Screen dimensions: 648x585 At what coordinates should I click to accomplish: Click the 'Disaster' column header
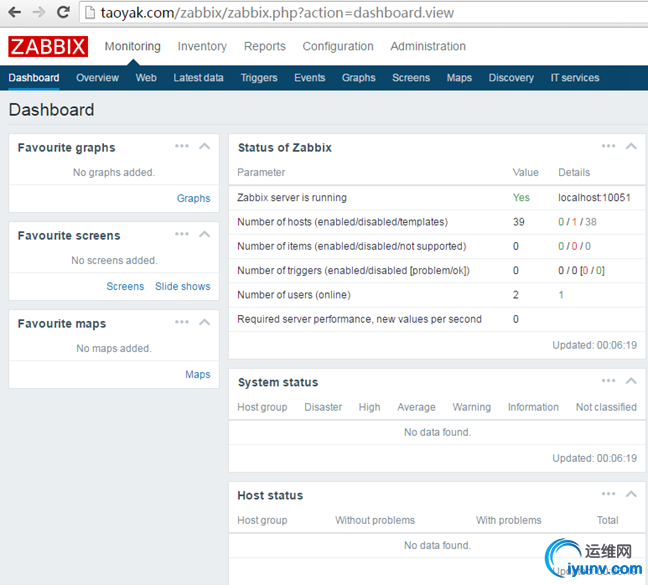click(323, 407)
